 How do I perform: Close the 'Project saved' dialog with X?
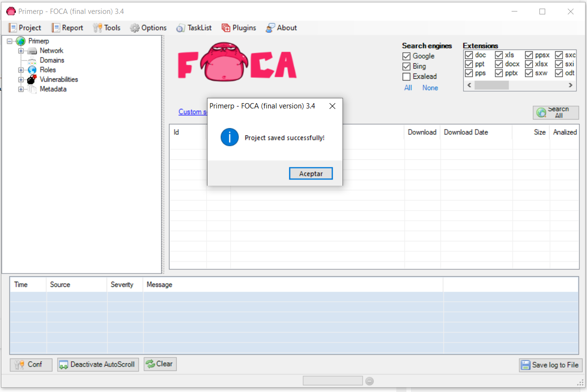(x=332, y=106)
